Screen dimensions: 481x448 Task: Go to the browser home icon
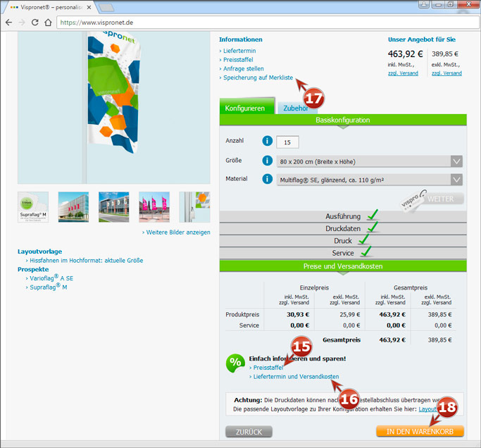pos(48,23)
